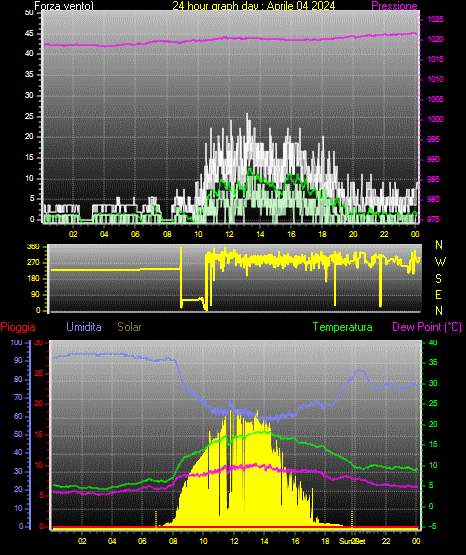Select the E compass direction label

pyautogui.click(x=438, y=295)
